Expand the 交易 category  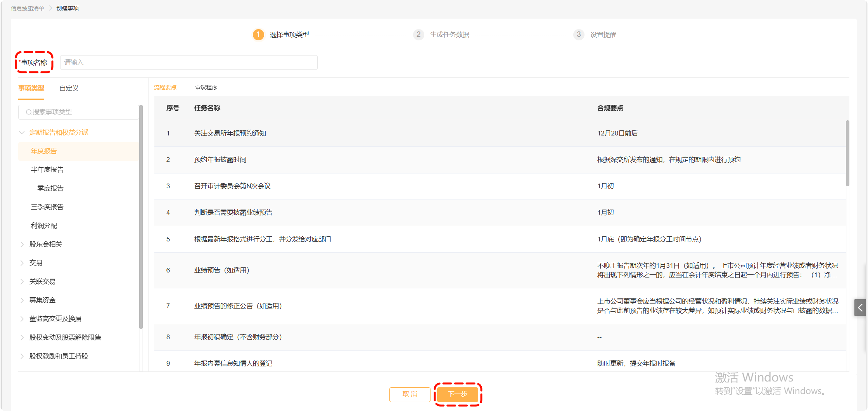coord(22,263)
